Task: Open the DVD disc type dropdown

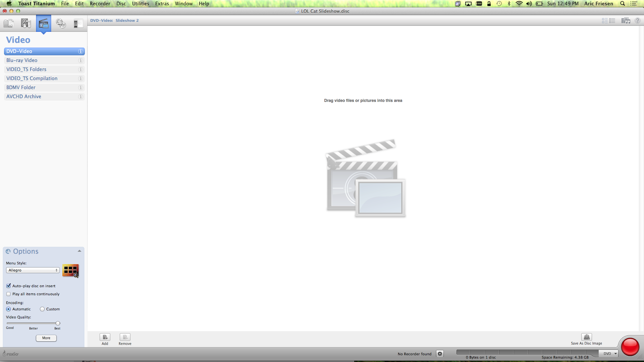Action: pos(608,354)
